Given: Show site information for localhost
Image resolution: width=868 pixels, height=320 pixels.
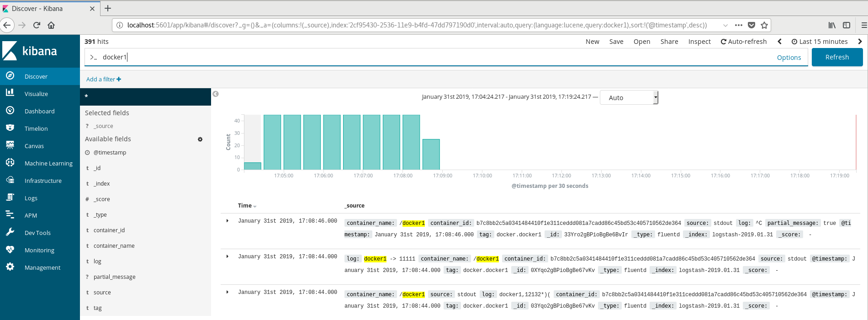Looking at the screenshot, I should coord(120,25).
